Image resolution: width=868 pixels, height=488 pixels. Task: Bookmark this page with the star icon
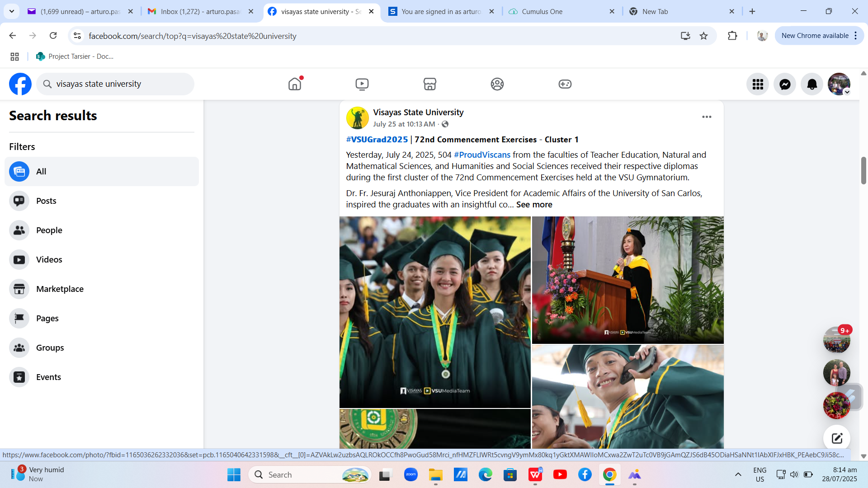coord(703,36)
